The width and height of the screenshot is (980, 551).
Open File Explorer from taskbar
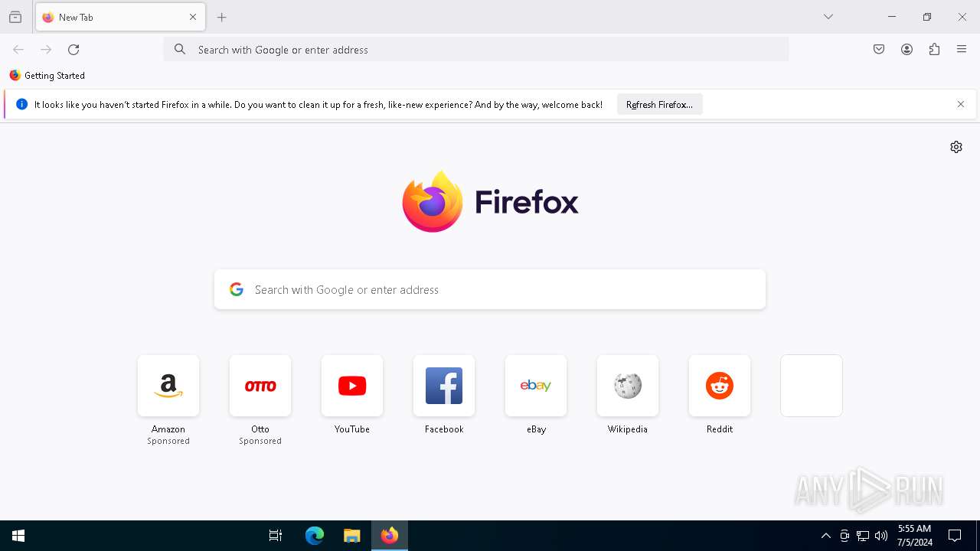pos(352,536)
